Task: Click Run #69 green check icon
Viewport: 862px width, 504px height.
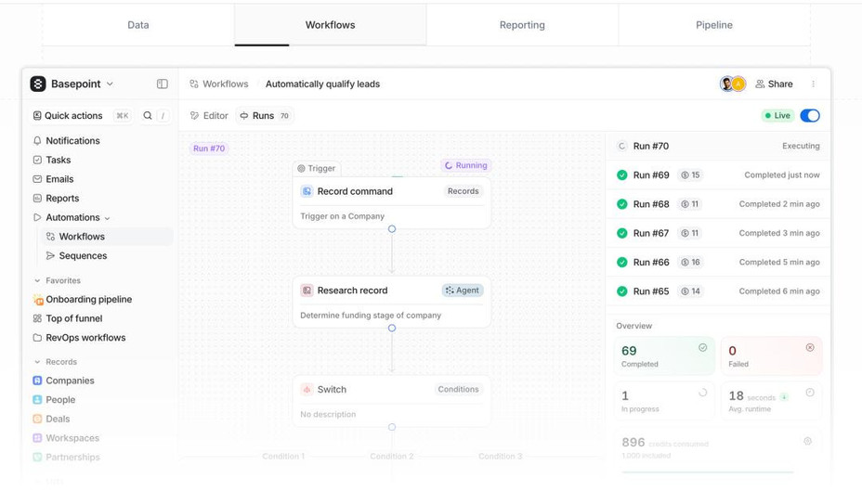Action: [x=621, y=174]
